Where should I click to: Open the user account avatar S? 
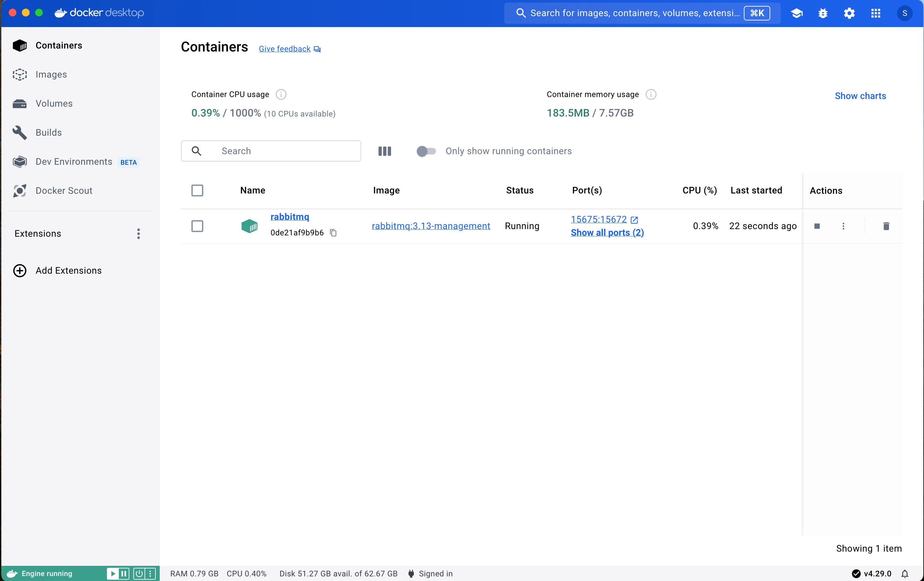click(x=905, y=14)
